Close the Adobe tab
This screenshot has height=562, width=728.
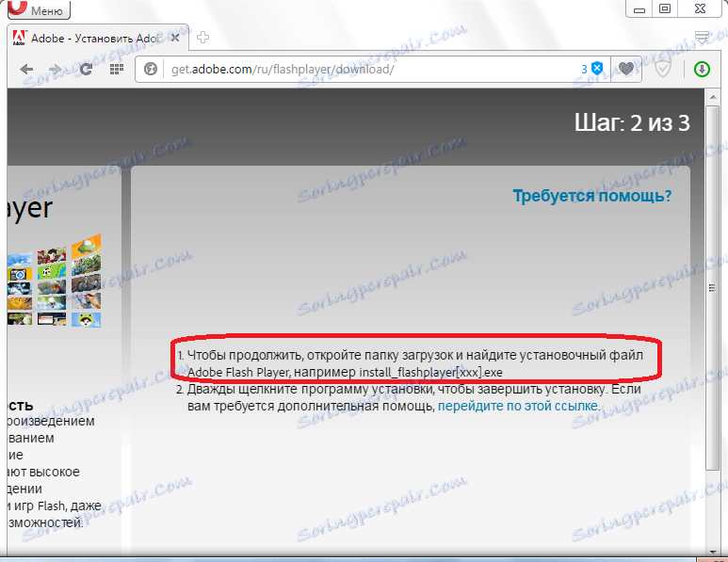click(175, 38)
